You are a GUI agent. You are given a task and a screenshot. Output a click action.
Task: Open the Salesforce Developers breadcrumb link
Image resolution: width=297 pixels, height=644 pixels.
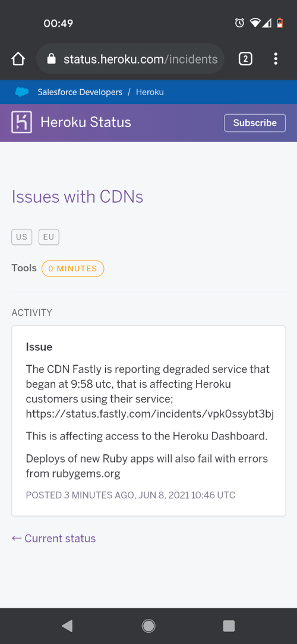[x=80, y=92]
